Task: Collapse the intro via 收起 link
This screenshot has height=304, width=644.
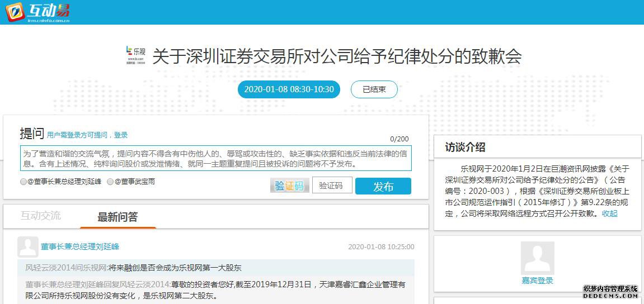Action: tap(609, 213)
